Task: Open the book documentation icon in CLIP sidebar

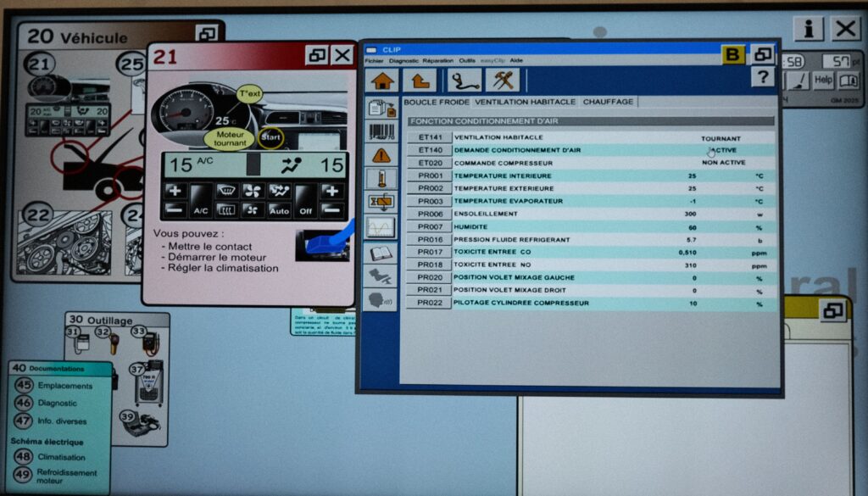Action: pyautogui.click(x=381, y=253)
